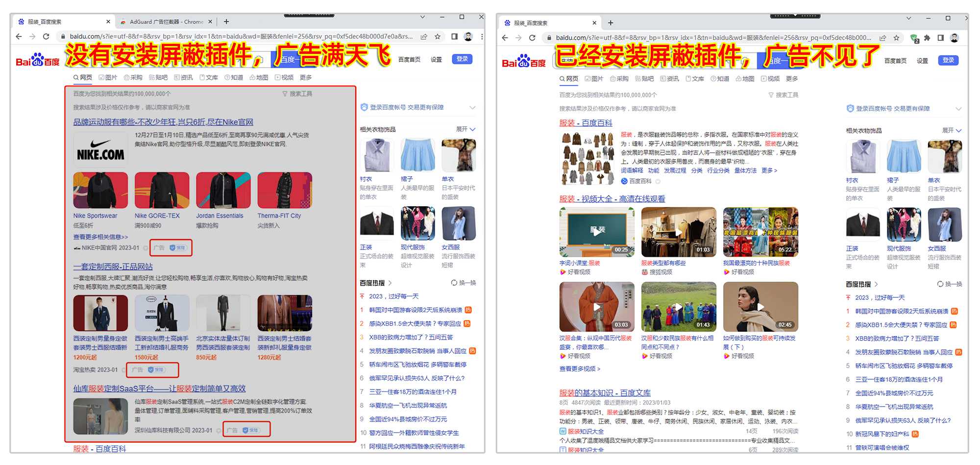Open 百度首页 link in left window
Viewport: 980px width, 465px height.
click(409, 59)
